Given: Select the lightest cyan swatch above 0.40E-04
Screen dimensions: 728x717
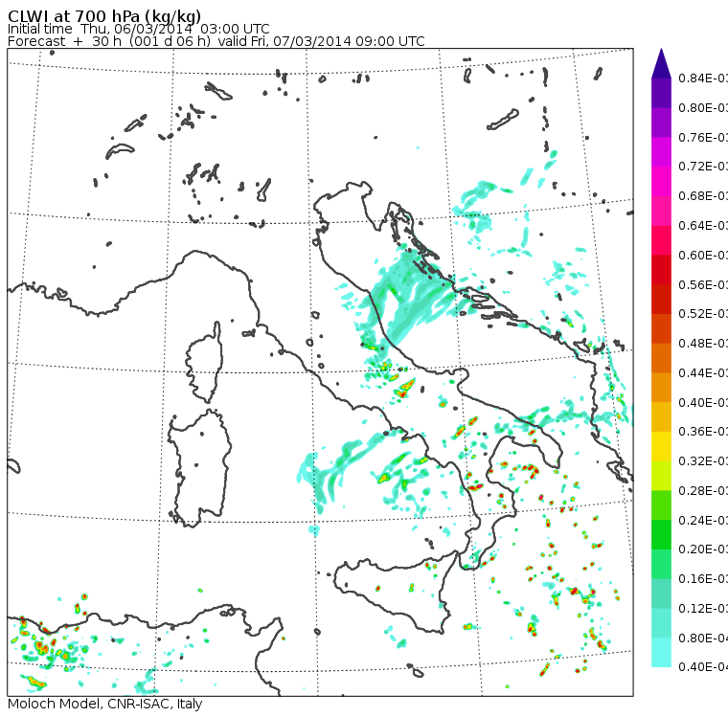Looking at the screenshot, I should 661,653.
